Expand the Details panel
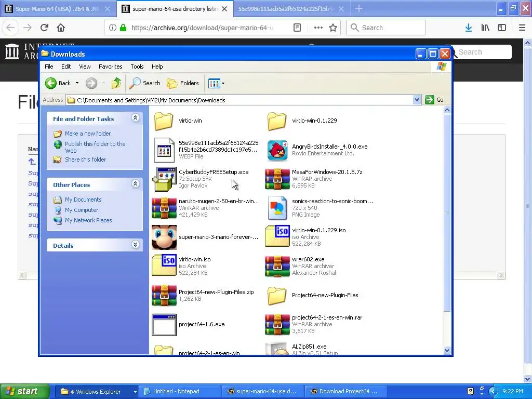Viewport: 532px width, 399px height. 136,244
